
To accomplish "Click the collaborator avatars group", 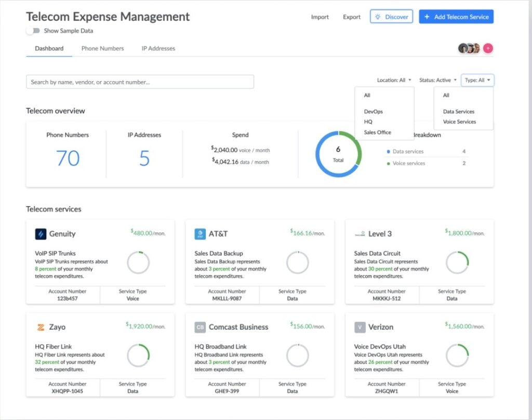I will (x=469, y=48).
